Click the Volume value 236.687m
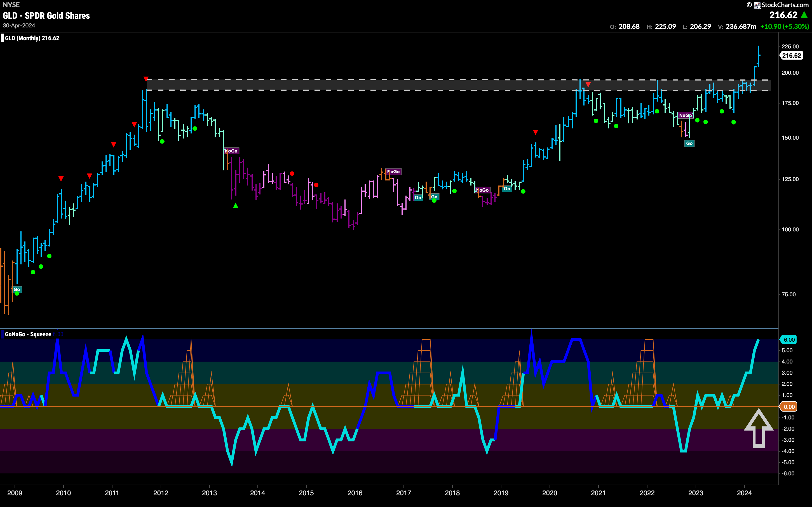This screenshot has height=507, width=812. [741, 27]
